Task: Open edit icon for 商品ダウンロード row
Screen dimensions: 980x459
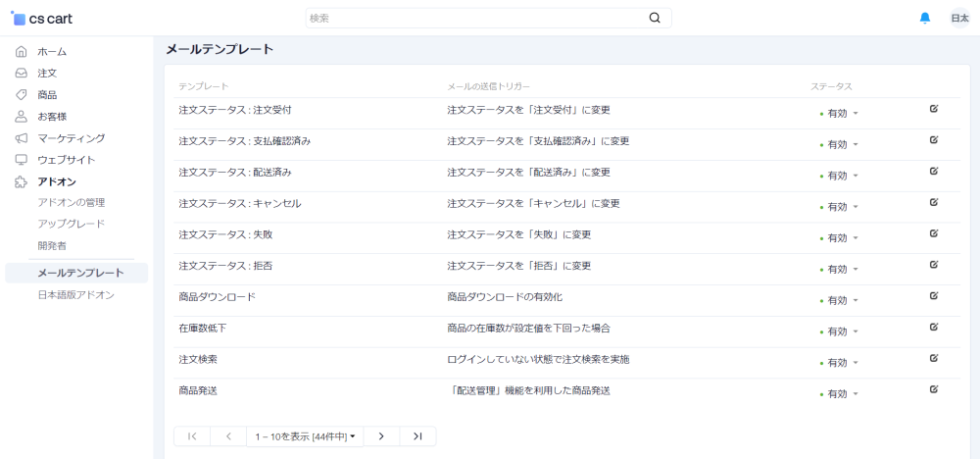Action: [x=934, y=296]
